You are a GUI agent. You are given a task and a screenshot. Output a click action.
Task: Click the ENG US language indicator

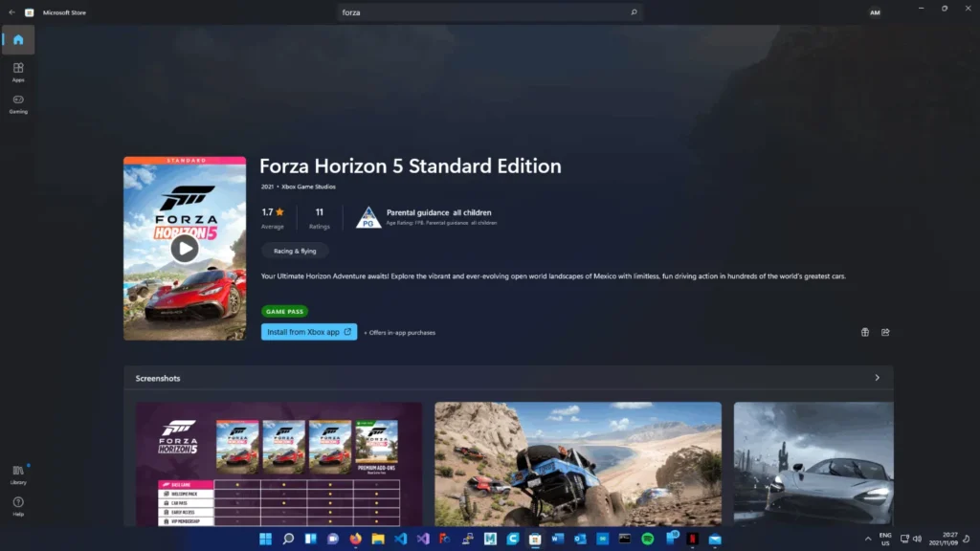885,540
